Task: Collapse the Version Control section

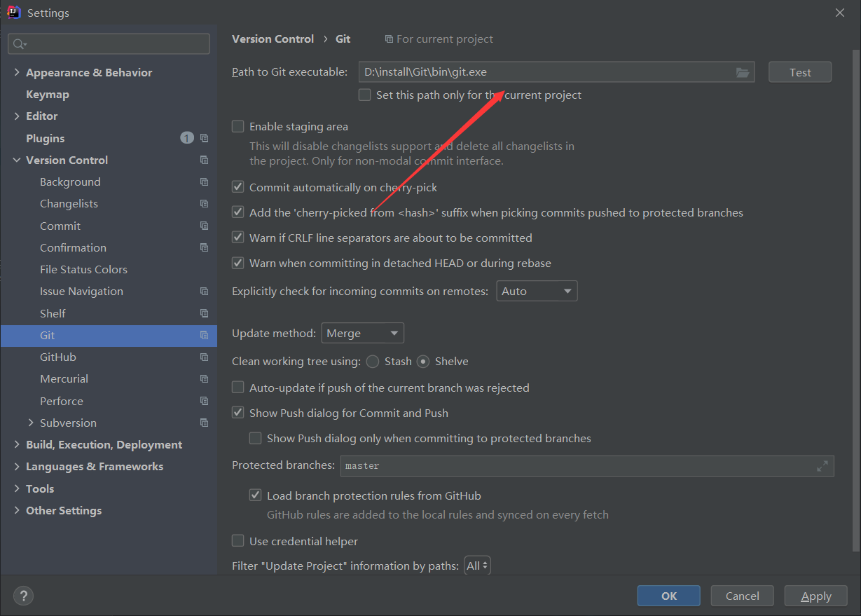Action: [17, 160]
